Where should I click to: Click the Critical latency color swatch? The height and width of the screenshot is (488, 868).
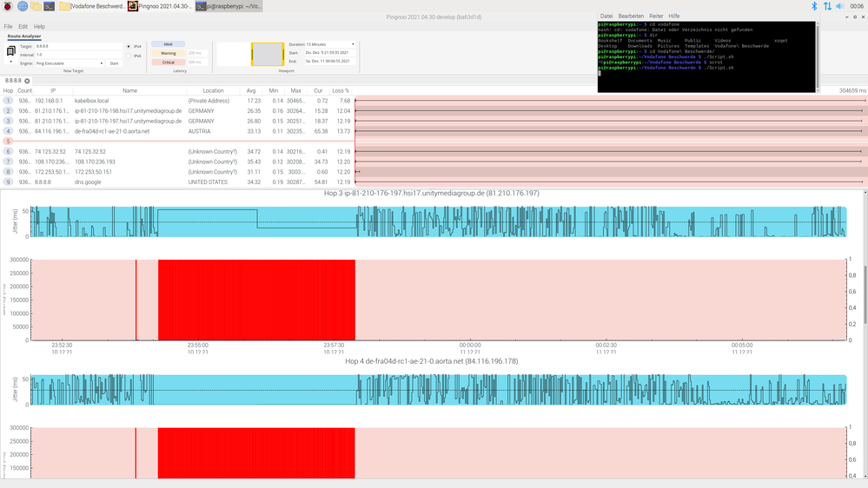169,63
